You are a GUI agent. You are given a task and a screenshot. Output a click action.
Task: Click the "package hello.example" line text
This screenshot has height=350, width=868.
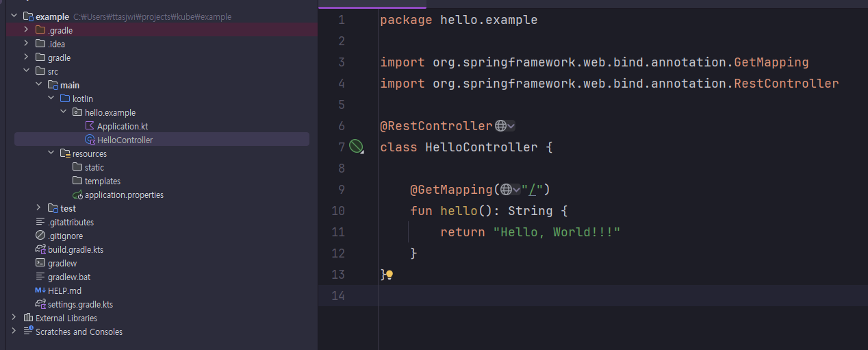[x=459, y=20]
